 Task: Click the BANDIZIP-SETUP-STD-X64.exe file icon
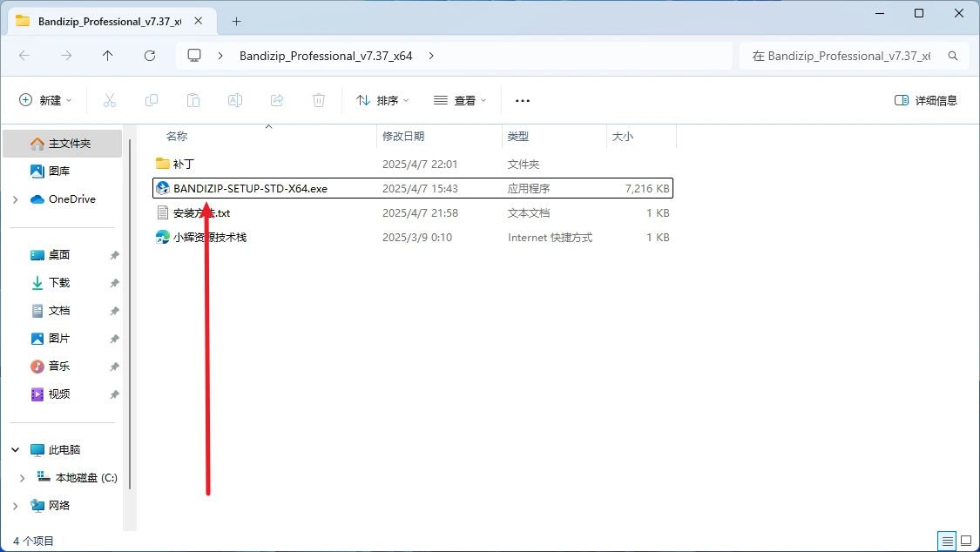click(163, 188)
